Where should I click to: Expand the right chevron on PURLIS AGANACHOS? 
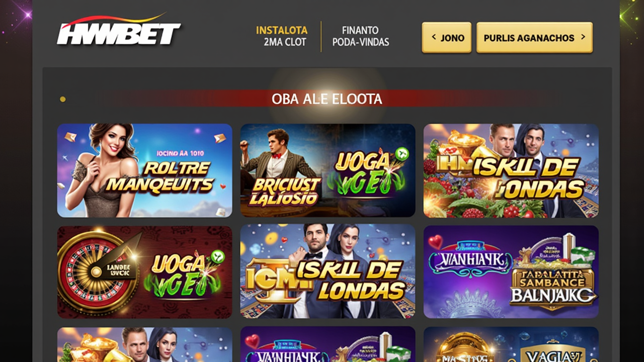pyautogui.click(x=583, y=37)
